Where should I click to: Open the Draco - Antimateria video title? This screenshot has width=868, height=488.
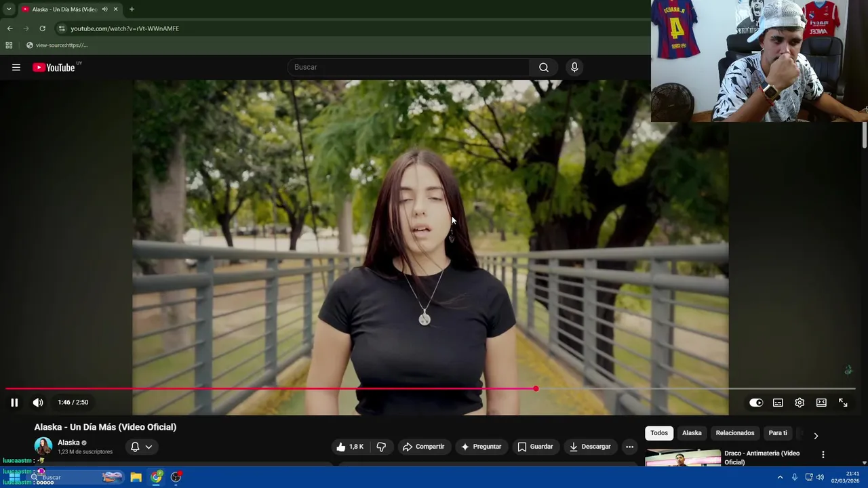pos(762,457)
